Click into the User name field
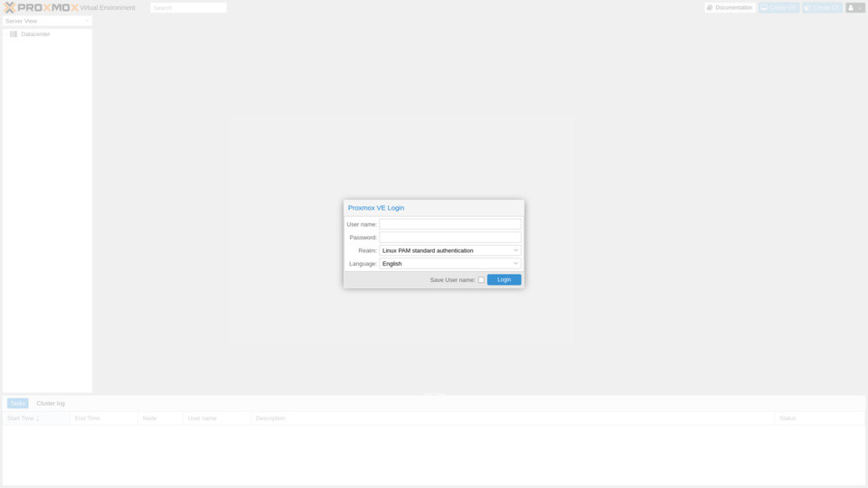The height and width of the screenshot is (488, 868). click(449, 224)
